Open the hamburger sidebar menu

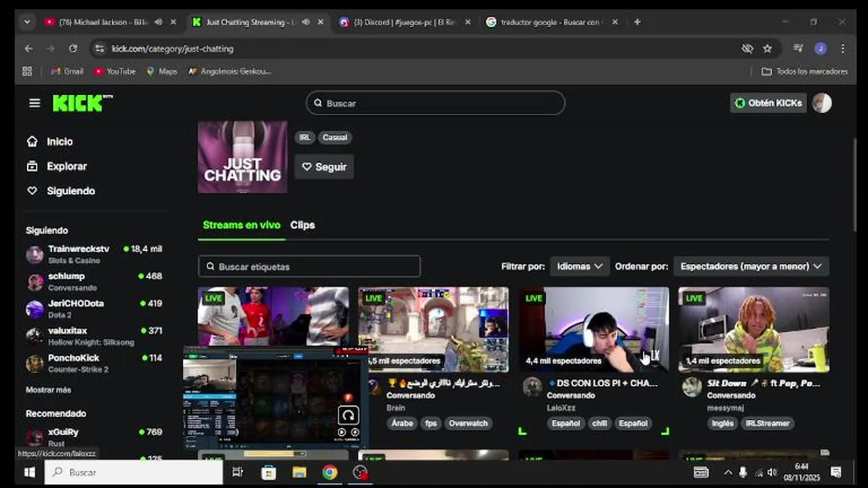(x=35, y=103)
